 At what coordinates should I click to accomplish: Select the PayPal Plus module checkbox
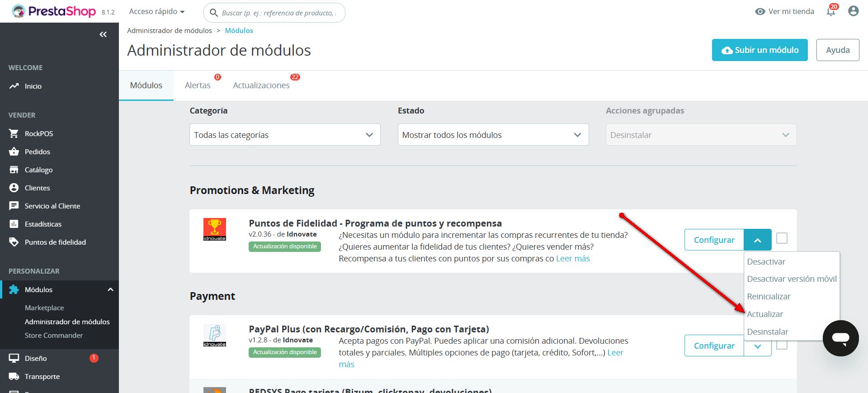(782, 346)
